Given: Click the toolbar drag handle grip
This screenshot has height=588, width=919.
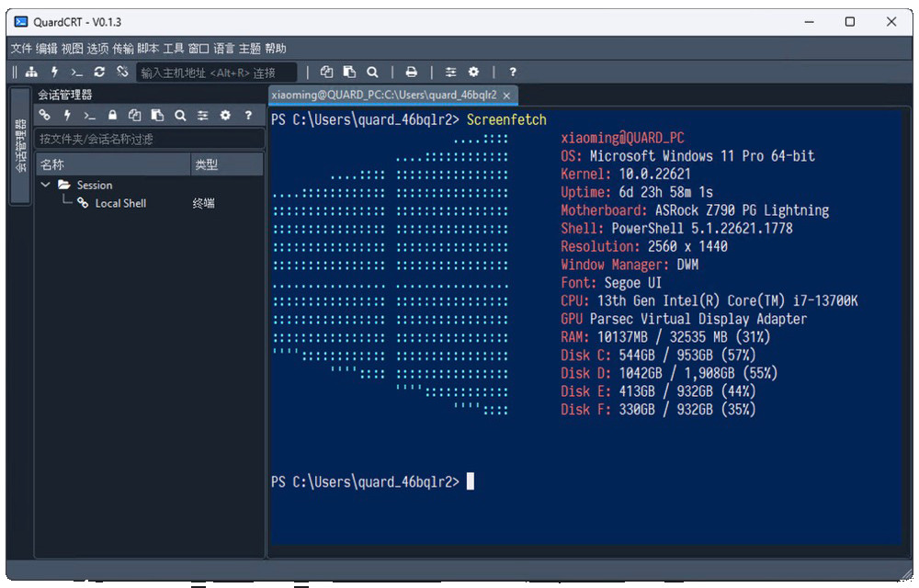Looking at the screenshot, I should coord(16,72).
